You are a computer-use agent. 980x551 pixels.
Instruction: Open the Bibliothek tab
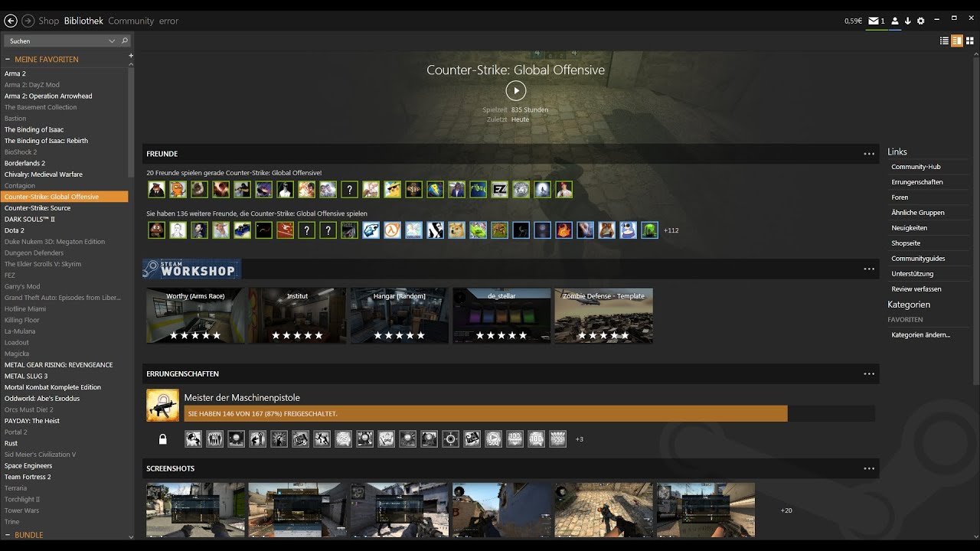83,21
